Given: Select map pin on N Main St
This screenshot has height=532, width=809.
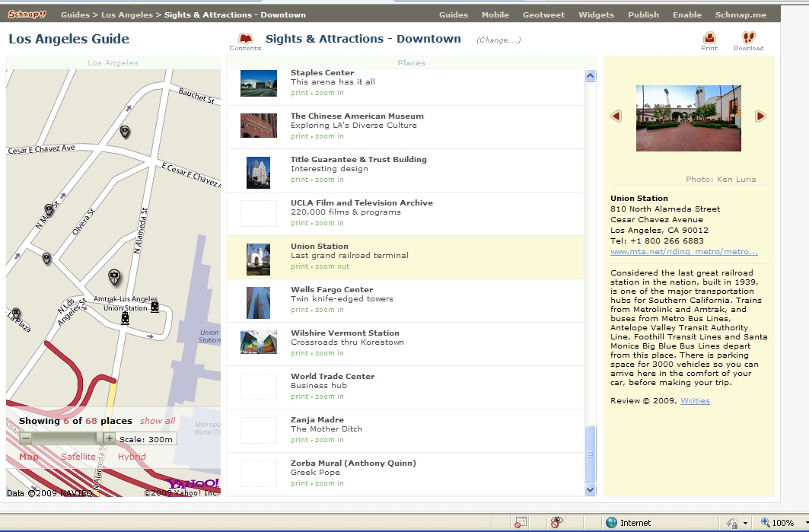Looking at the screenshot, I should 49,210.
